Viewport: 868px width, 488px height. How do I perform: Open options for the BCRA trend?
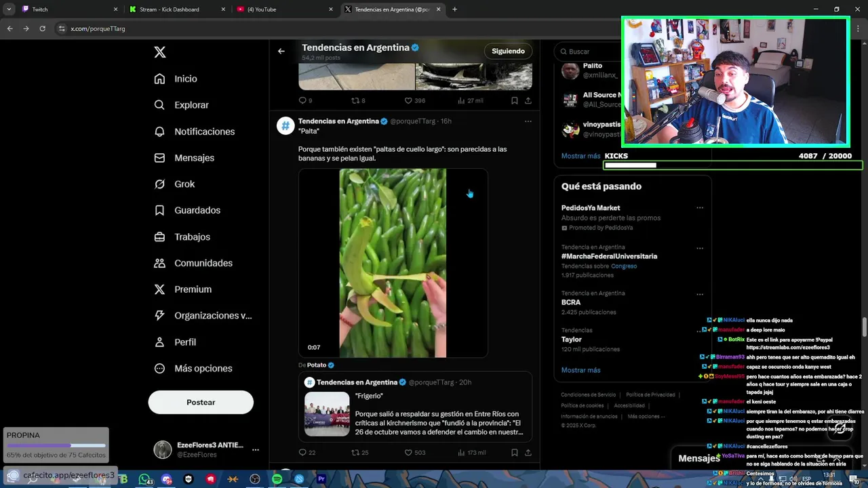(x=700, y=295)
